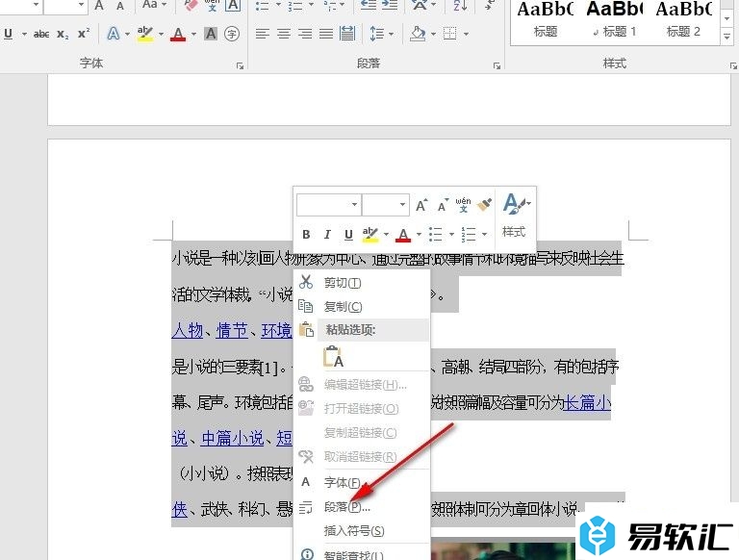Apply the 标题 1 style
The image size is (739, 560).
click(614, 20)
